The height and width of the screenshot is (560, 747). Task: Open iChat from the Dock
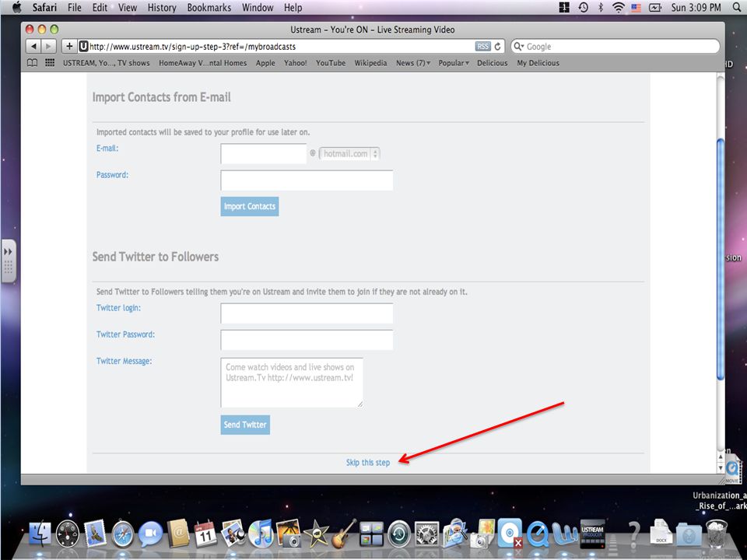(150, 534)
